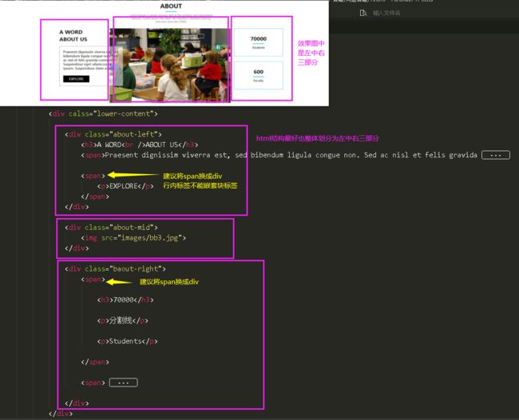
Task: Click the div class="about-left" code line
Action: tap(113, 134)
